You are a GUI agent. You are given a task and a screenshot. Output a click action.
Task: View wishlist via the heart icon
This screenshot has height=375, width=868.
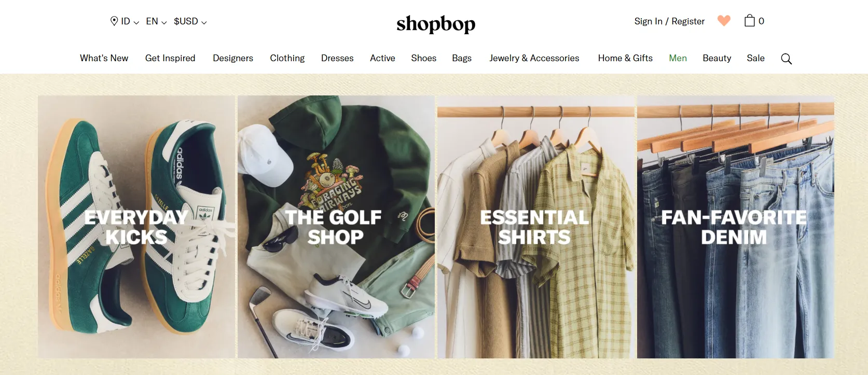(724, 21)
